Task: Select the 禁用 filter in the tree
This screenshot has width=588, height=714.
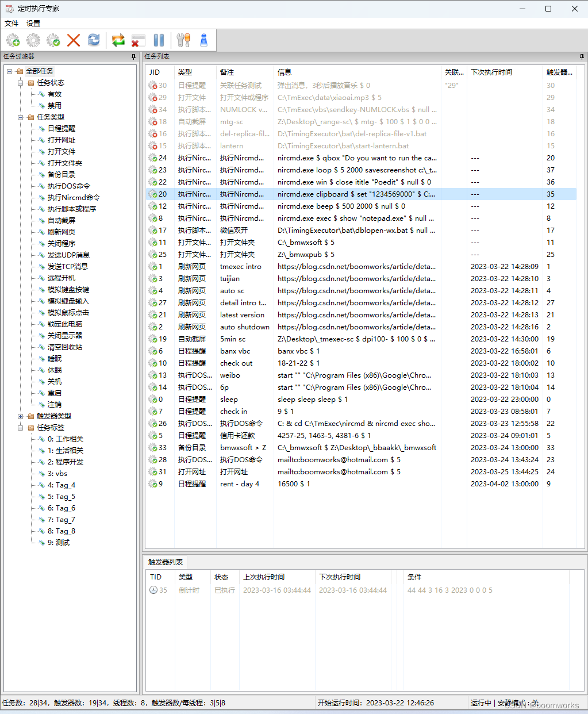Action: 55,106
